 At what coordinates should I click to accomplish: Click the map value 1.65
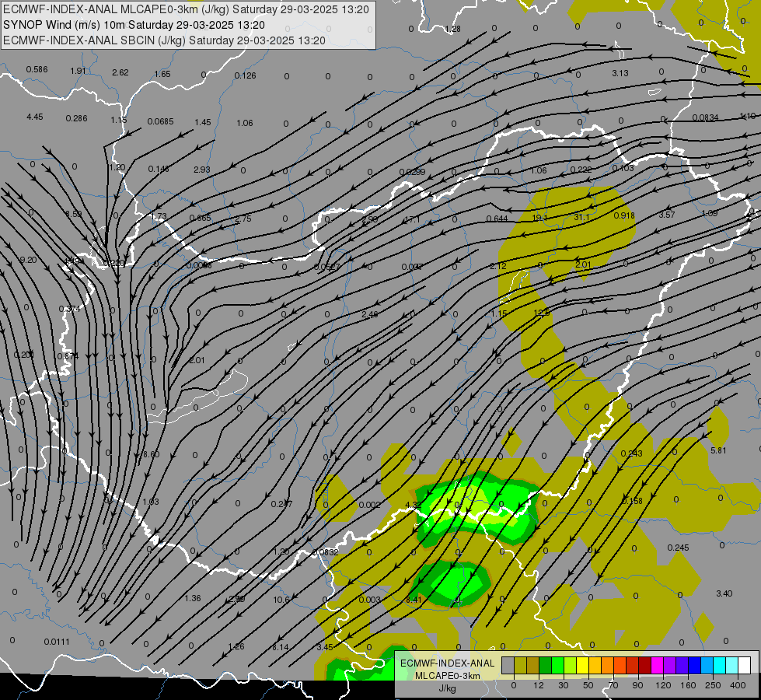click(162, 74)
